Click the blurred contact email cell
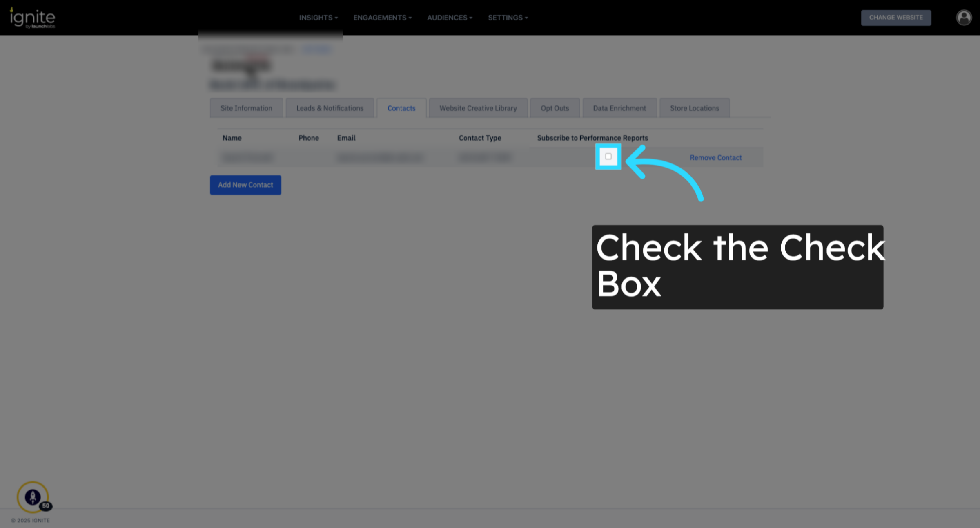This screenshot has height=528, width=980. (x=380, y=158)
